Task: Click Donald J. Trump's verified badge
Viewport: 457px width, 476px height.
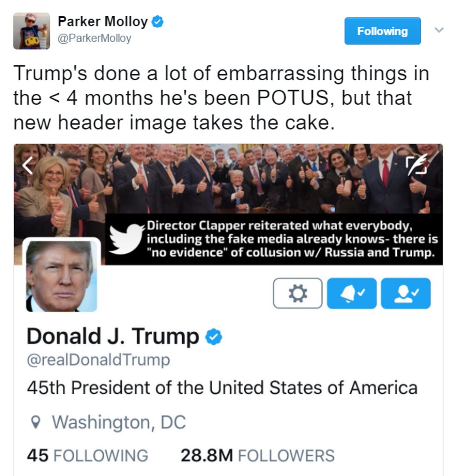Action: pos(214,336)
